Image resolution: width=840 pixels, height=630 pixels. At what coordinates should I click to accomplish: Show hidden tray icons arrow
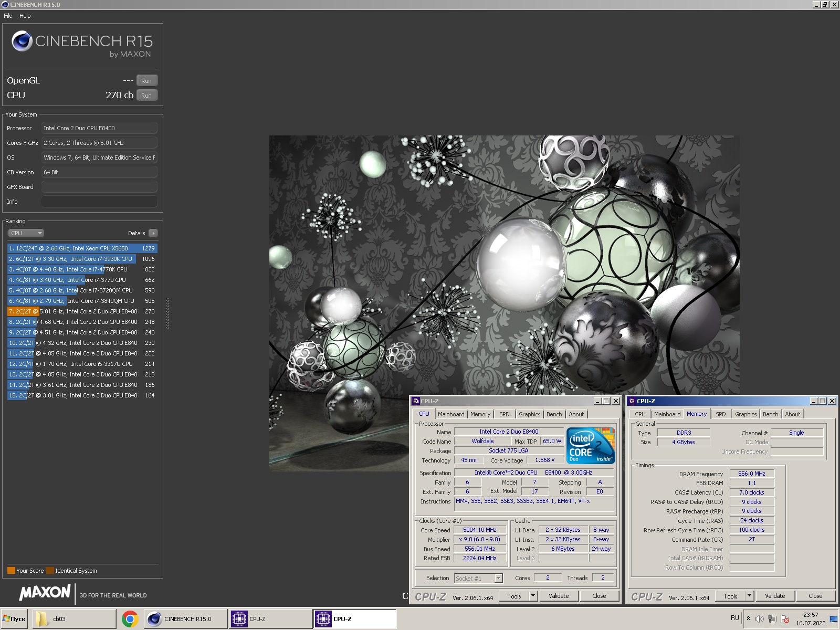tap(748, 618)
